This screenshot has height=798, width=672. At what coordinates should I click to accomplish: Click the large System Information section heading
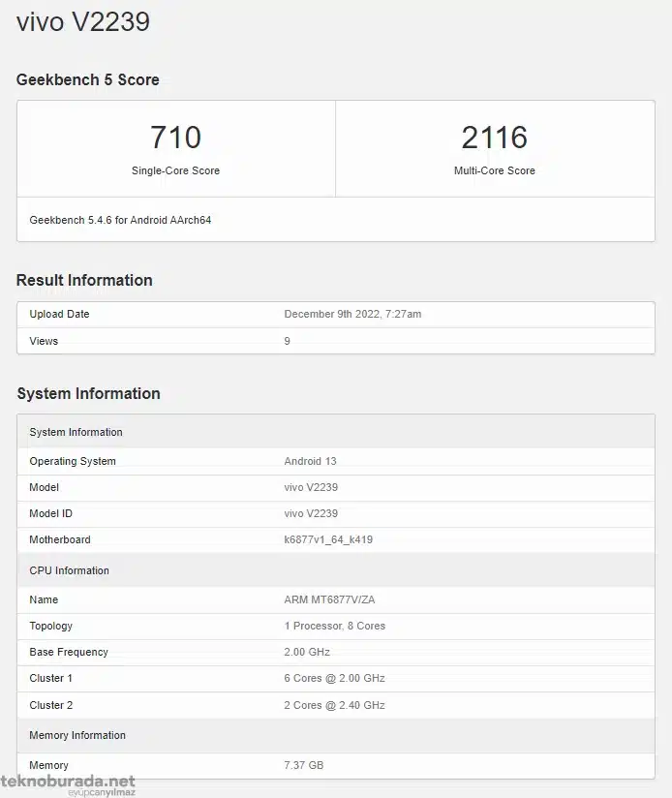88,393
